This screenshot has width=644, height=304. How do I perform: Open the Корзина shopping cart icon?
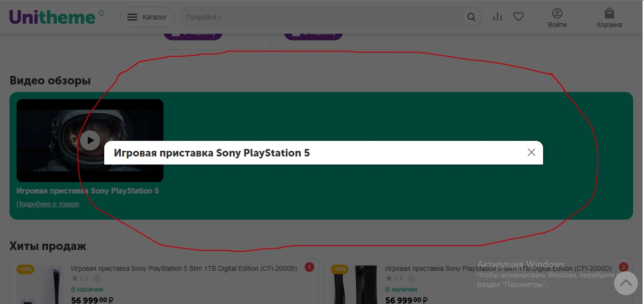click(x=609, y=13)
